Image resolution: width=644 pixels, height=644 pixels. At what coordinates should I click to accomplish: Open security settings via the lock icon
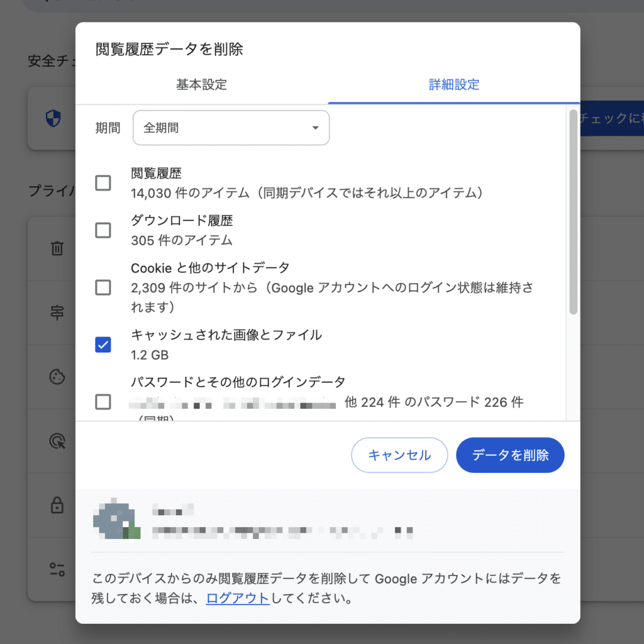(56, 505)
